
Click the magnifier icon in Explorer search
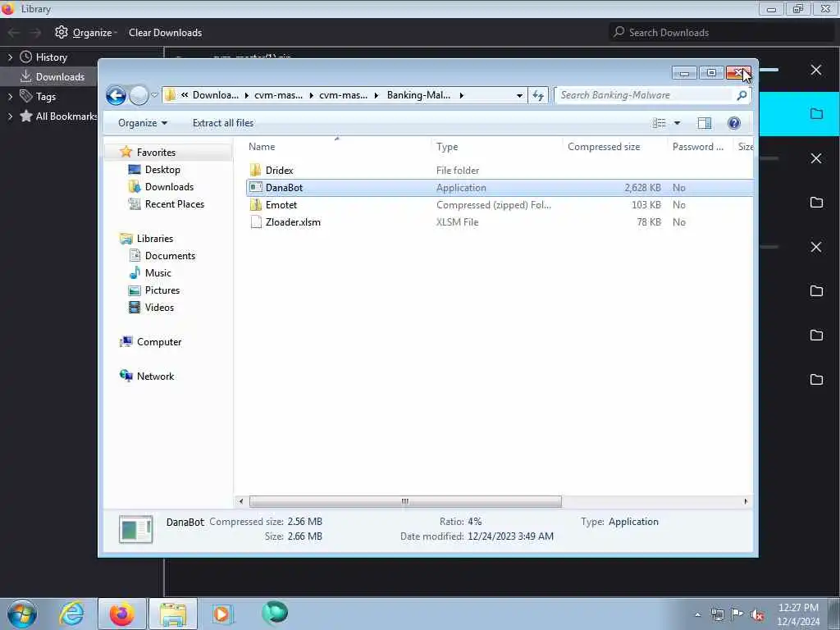[742, 95]
